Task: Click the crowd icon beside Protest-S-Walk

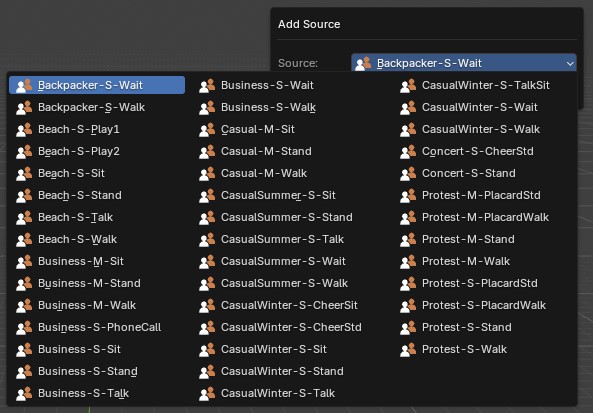Action: 408,349
